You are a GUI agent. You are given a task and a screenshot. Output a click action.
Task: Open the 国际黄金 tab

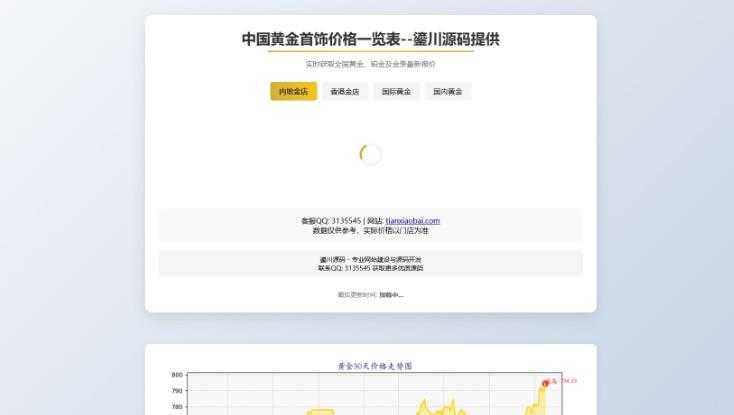tap(396, 91)
